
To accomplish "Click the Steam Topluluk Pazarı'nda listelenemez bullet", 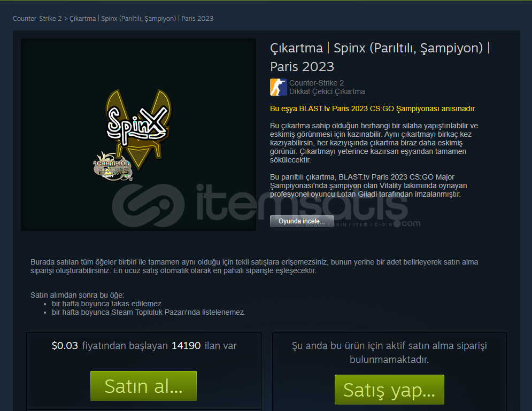I will pos(149,312).
